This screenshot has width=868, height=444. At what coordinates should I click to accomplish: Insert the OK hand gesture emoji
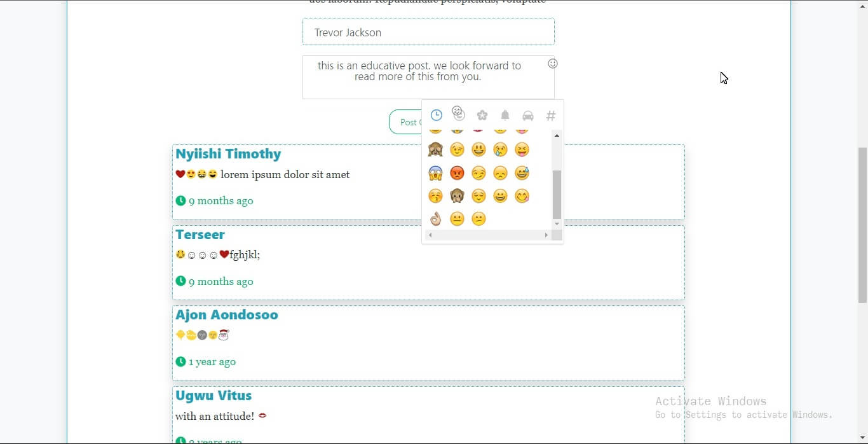435,219
